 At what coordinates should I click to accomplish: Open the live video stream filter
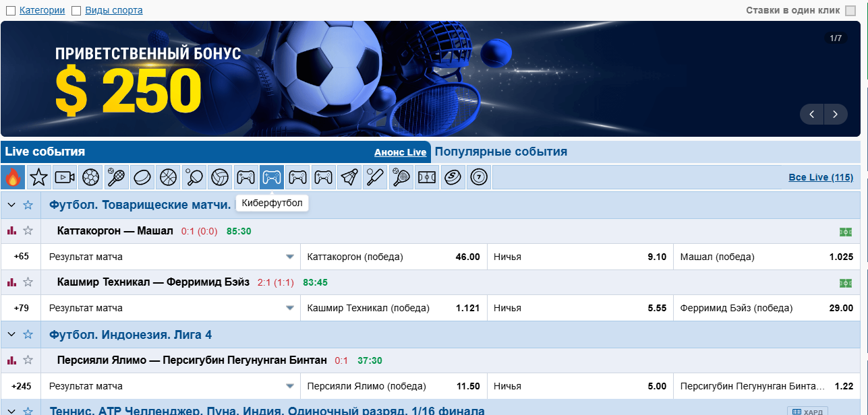pos(65,177)
